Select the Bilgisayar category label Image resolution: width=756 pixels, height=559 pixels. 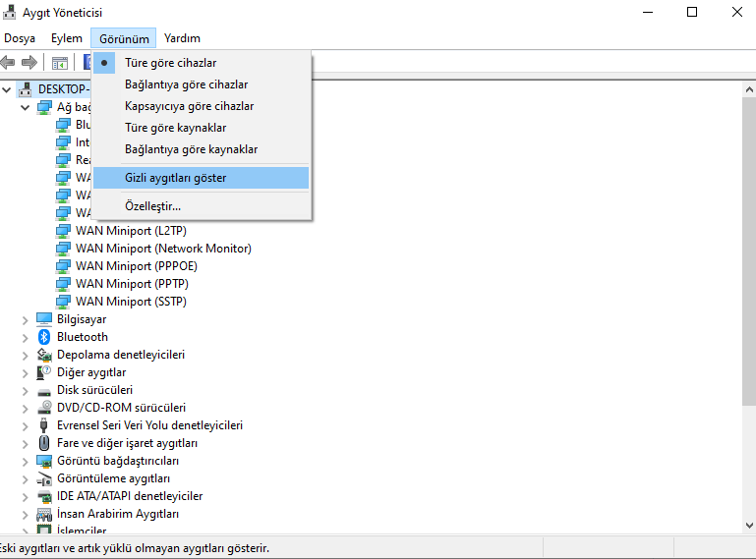(82, 319)
